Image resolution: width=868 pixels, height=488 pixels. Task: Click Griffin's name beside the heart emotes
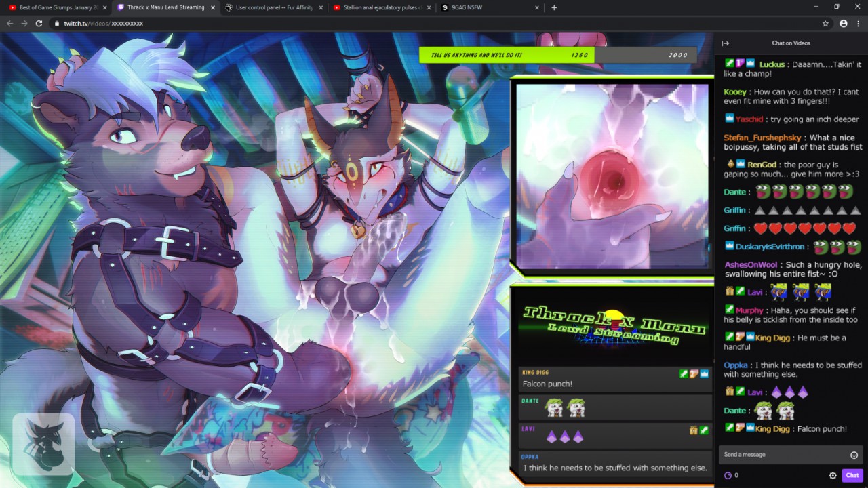click(734, 228)
